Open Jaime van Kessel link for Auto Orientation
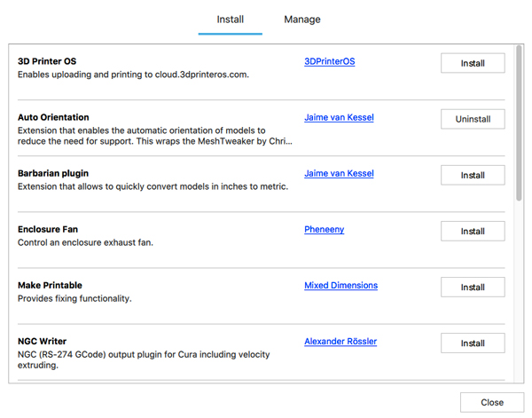Viewport: 532px width, 418px height. coord(339,117)
